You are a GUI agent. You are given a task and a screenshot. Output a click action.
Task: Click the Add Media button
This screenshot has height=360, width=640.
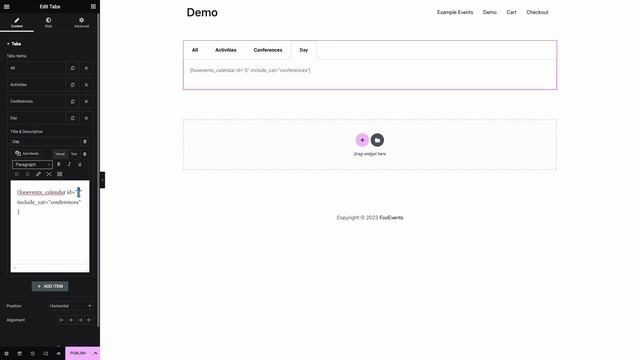pos(27,153)
